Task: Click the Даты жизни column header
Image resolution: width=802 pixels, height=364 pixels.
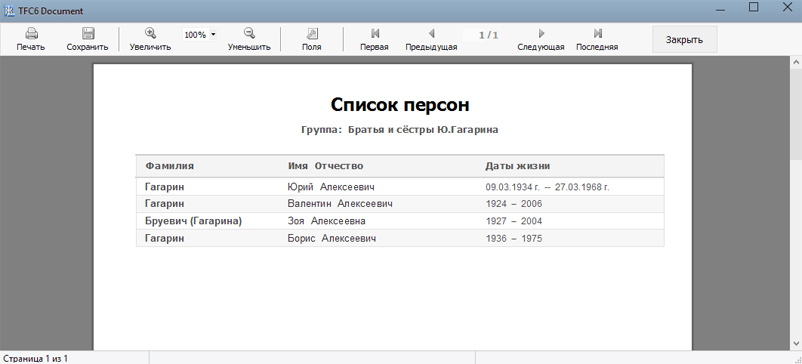Action: click(518, 166)
